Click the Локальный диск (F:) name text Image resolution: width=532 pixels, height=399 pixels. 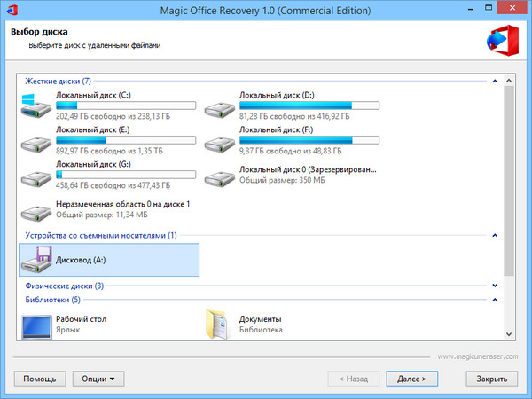point(276,129)
